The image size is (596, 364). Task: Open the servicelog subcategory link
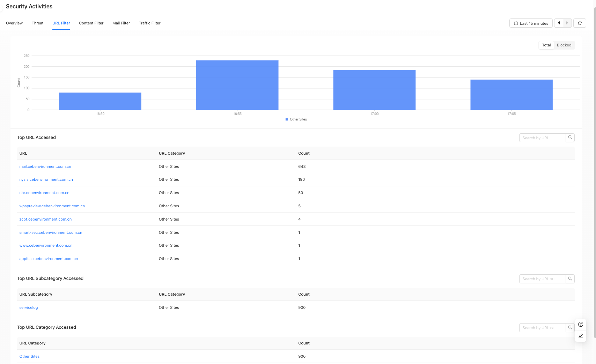click(x=29, y=307)
